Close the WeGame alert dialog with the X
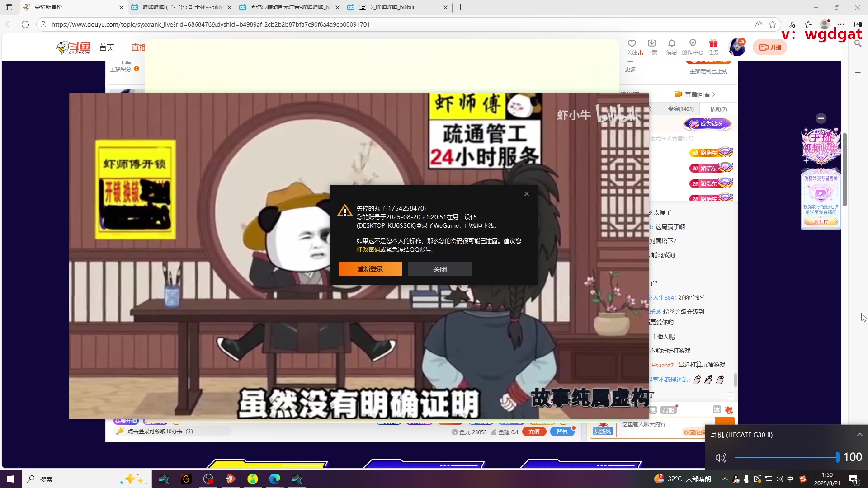The width and height of the screenshot is (868, 488). (x=526, y=194)
